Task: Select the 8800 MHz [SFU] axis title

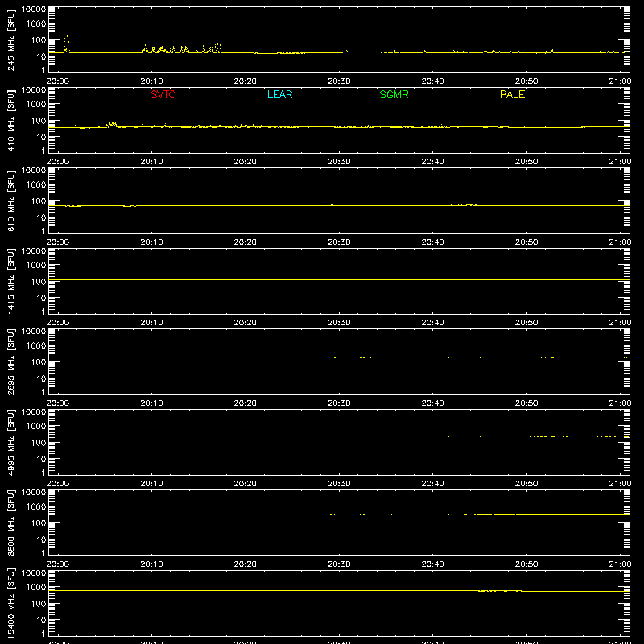Action: click(x=10, y=522)
